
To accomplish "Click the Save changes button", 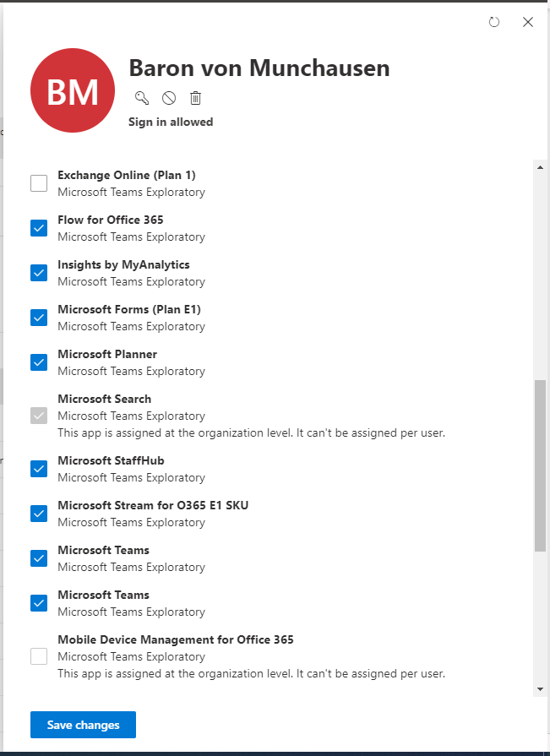I will point(83,725).
